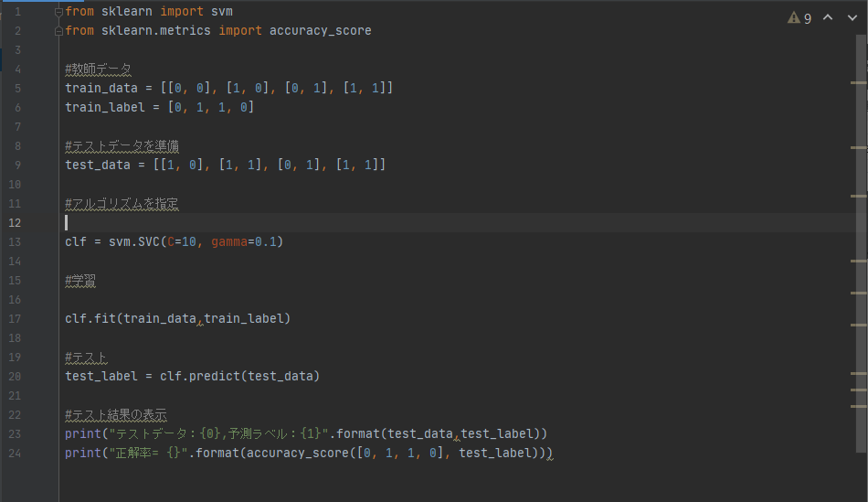The image size is (868, 502).
Task: Click the standalone comment '#テスト' on line 19
Action: point(86,358)
